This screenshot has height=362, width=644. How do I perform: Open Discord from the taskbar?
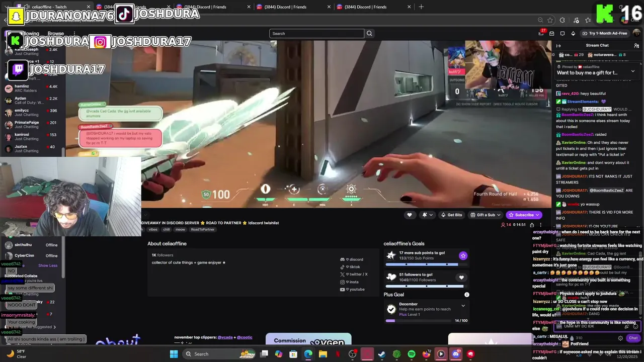click(x=456, y=354)
